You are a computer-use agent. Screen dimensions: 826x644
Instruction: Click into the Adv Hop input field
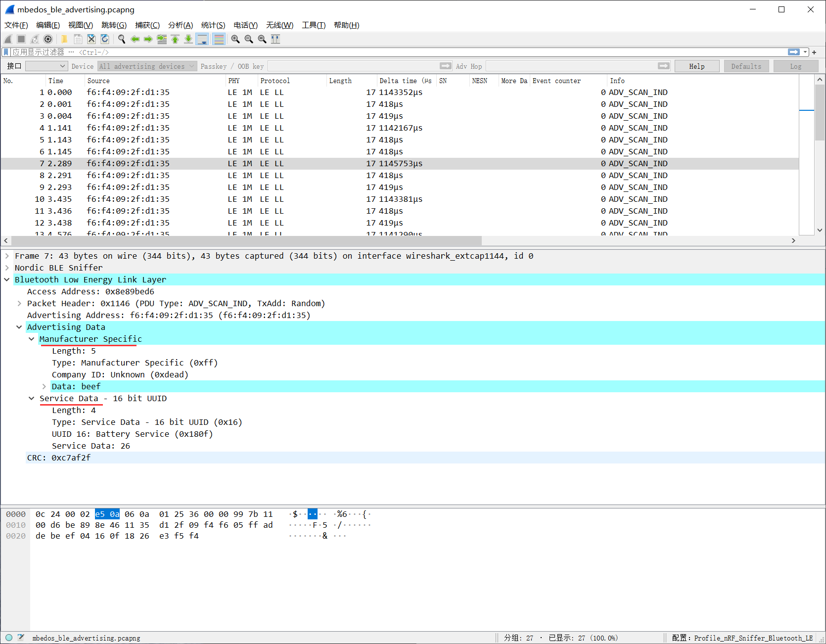pyautogui.click(x=571, y=66)
